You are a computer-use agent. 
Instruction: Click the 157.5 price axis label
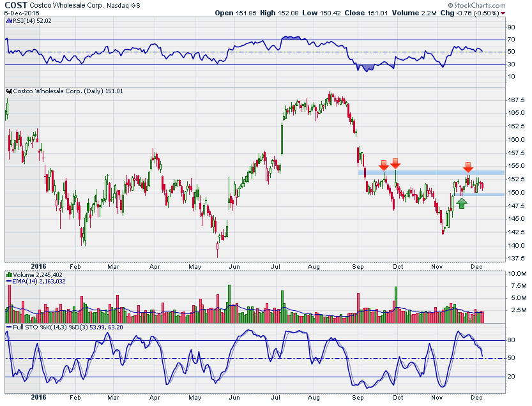(516, 153)
